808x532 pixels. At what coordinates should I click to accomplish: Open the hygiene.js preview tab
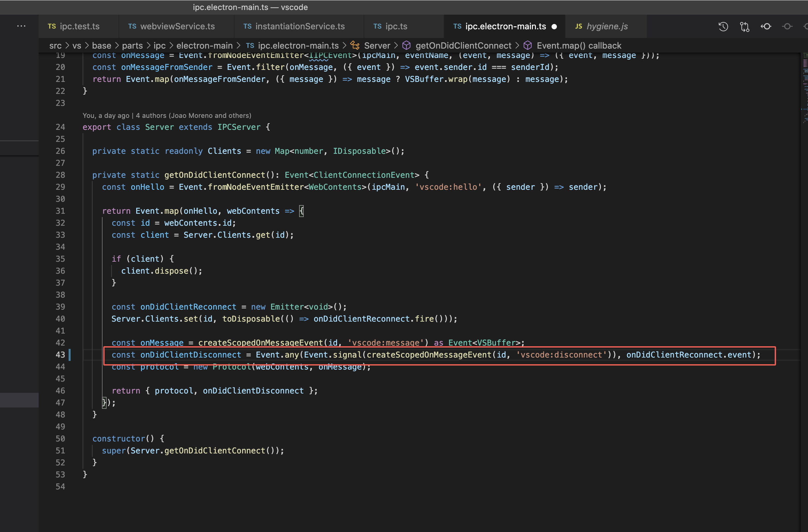606,26
